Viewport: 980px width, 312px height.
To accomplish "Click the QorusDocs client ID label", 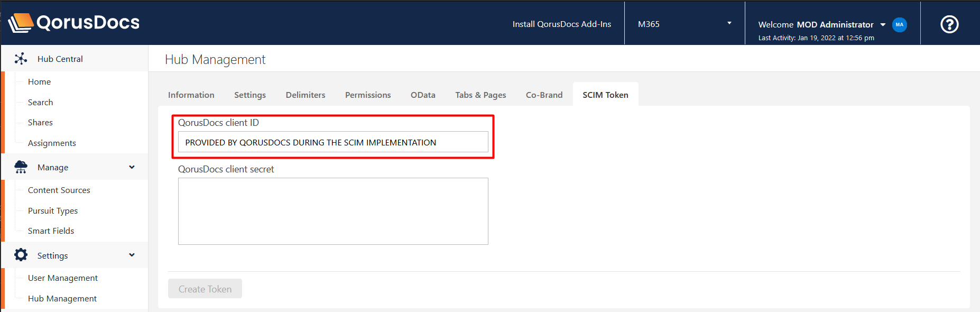I will [x=218, y=123].
